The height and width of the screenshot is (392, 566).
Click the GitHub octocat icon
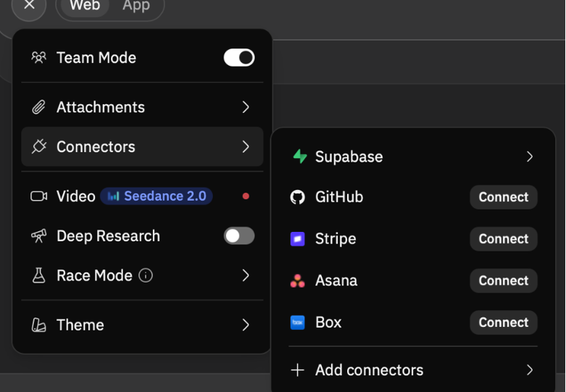(297, 197)
